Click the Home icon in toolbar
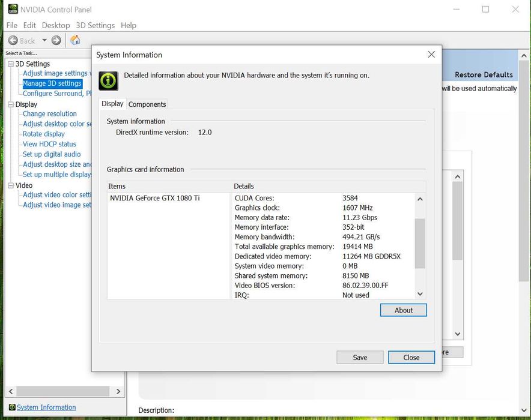This screenshot has height=420, width=531. pos(75,40)
